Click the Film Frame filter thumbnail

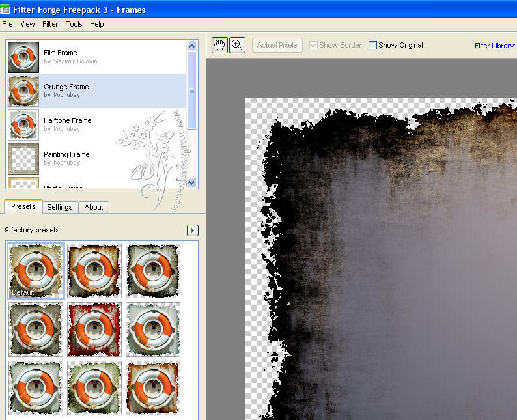[23, 57]
